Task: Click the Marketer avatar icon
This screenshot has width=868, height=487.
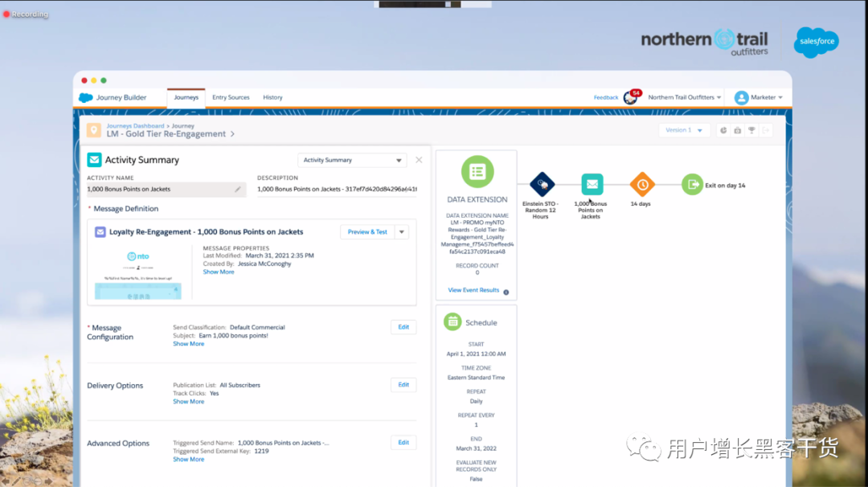Action: [x=741, y=97]
